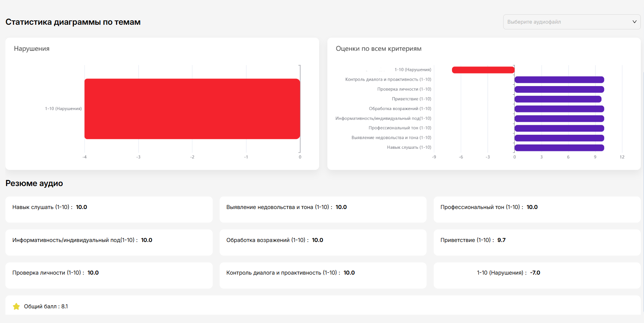Click the purple Навык слушать bar

point(559,148)
